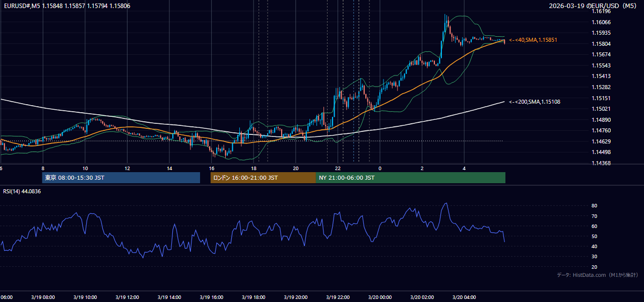Viewport: 644px width, 302px height.
Task: Click hour label 10 under price chart
Action: coord(85,169)
